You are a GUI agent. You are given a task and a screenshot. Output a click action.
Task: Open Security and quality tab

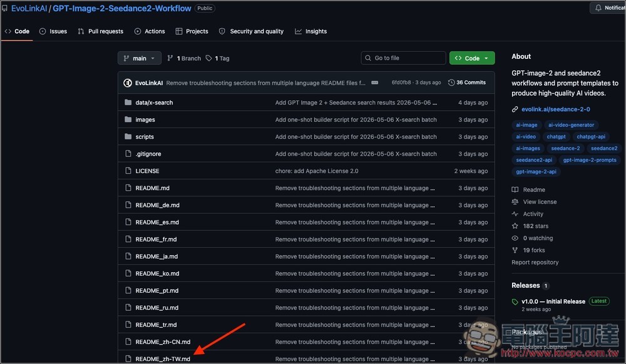(x=252, y=31)
